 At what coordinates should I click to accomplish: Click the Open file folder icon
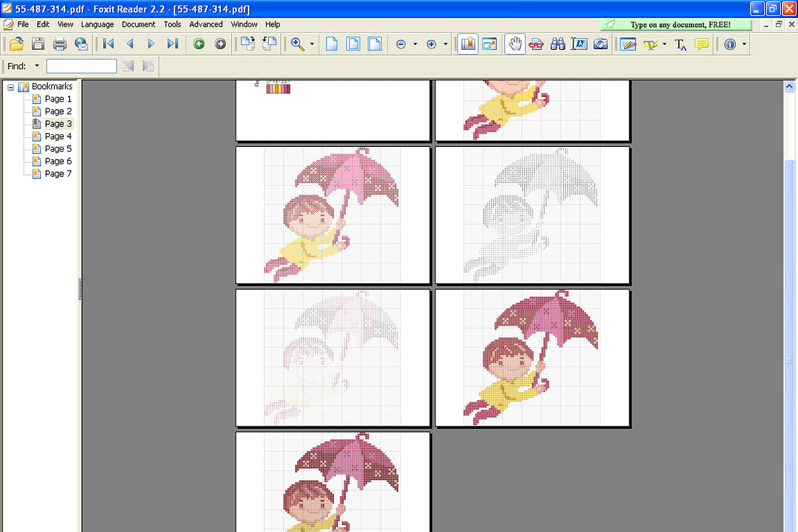[16, 45]
